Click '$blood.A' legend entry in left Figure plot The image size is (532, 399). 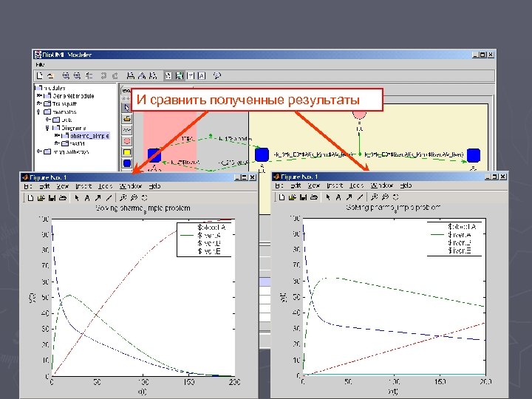(211, 228)
